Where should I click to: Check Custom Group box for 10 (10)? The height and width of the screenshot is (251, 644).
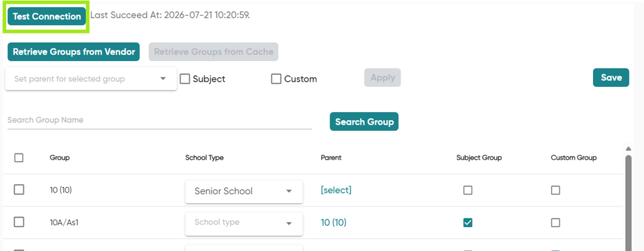(x=555, y=190)
